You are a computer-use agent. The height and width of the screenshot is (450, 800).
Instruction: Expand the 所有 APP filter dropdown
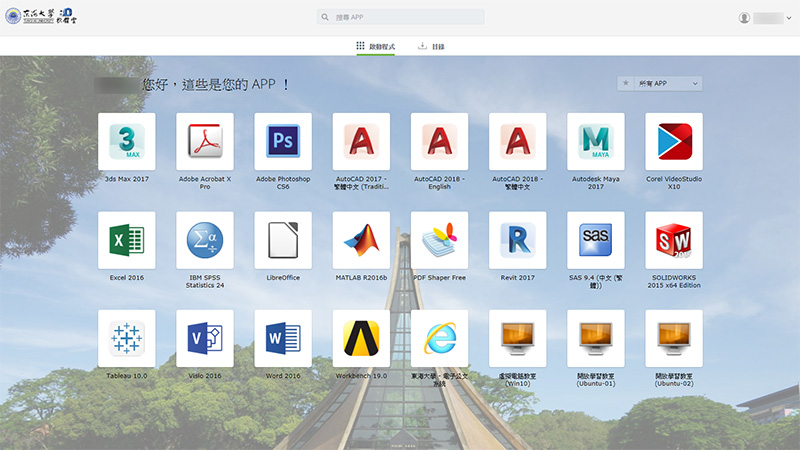[x=660, y=84]
